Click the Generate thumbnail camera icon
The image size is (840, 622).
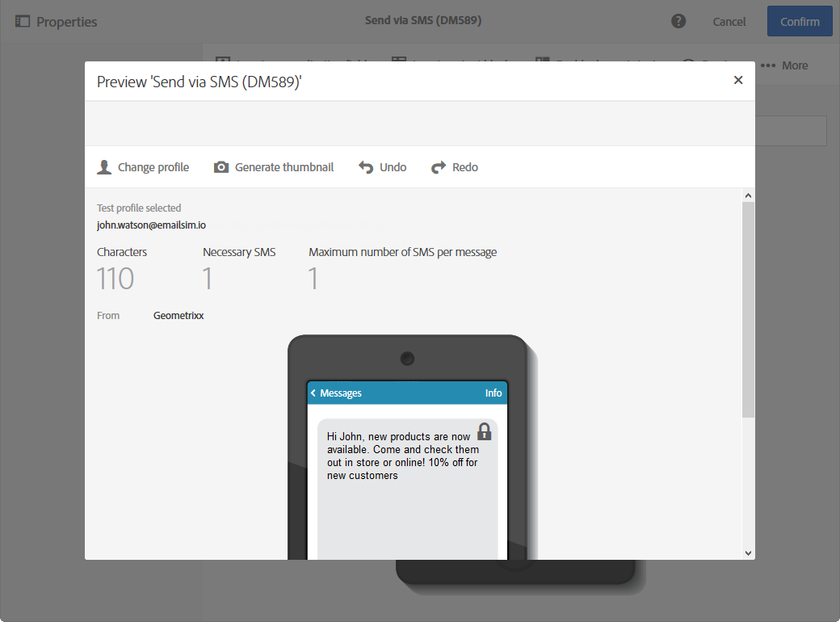tap(221, 167)
